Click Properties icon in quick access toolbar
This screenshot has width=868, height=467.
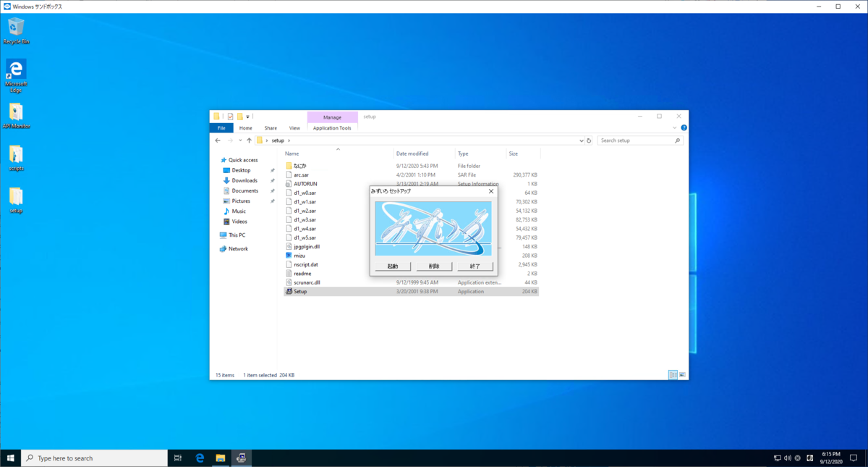230,117
